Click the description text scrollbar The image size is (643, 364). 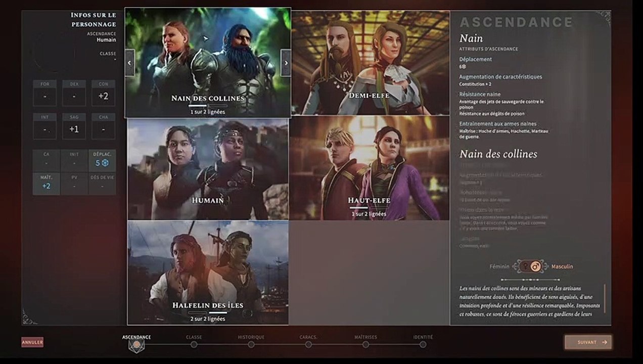click(x=605, y=298)
